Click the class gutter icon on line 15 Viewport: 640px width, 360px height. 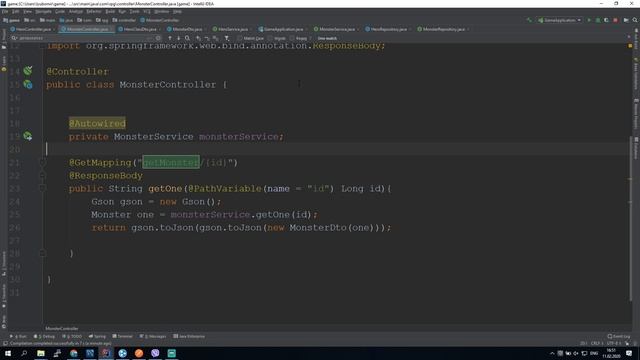(x=28, y=84)
